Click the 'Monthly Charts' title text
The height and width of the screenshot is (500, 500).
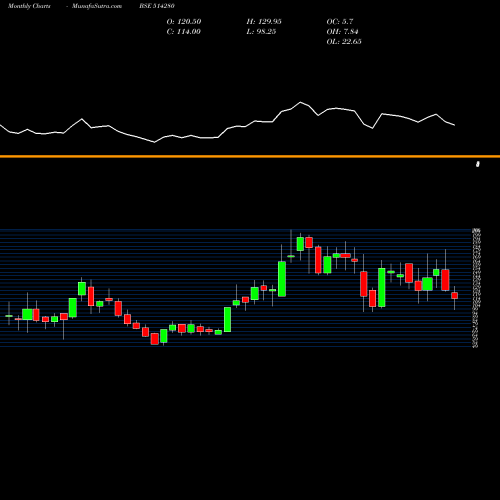[29, 6]
